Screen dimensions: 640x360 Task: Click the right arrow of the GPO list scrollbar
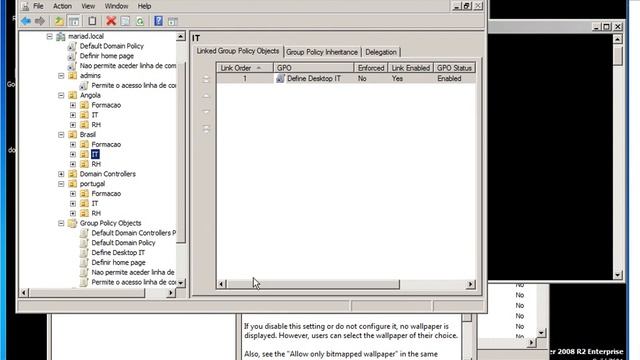pos(471,284)
